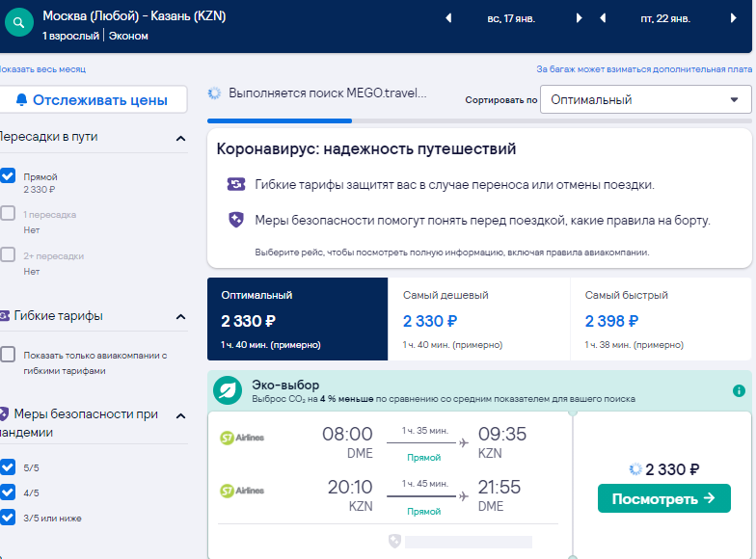Screen dimensions: 756x559
Task: Click grey shield icon under flight card
Action: tap(395, 542)
